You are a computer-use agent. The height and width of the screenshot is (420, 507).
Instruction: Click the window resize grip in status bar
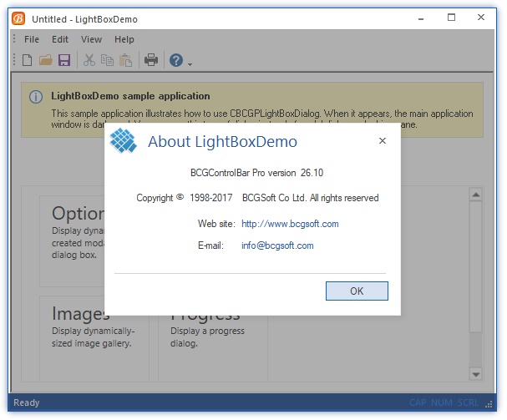(489, 404)
